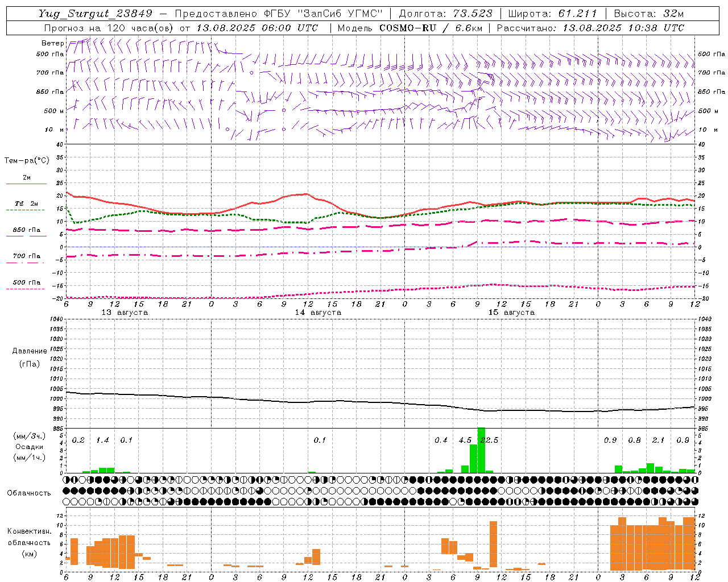The image size is (728, 582).
Task: Click the 22.5 precipitation total
Action: point(489,440)
